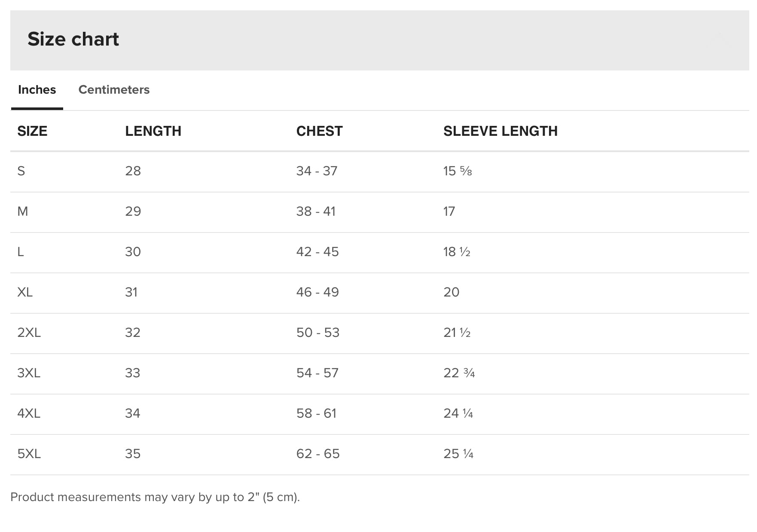Click the length value 31 for XL
The height and width of the screenshot is (532, 757).
pos(131,292)
